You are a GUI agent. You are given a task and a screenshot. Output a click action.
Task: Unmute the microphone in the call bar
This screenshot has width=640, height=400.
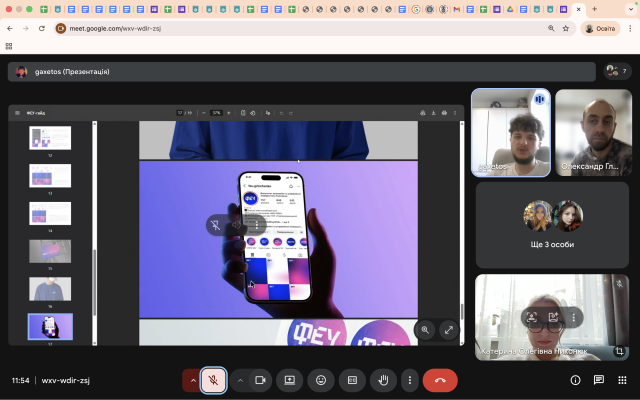(213, 380)
